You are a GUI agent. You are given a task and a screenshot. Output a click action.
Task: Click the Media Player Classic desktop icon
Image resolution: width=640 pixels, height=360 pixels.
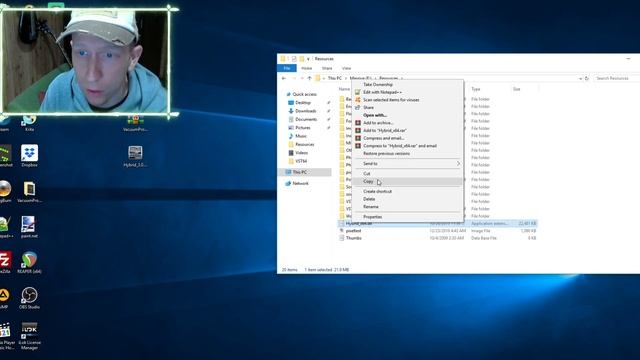click(x=6, y=336)
